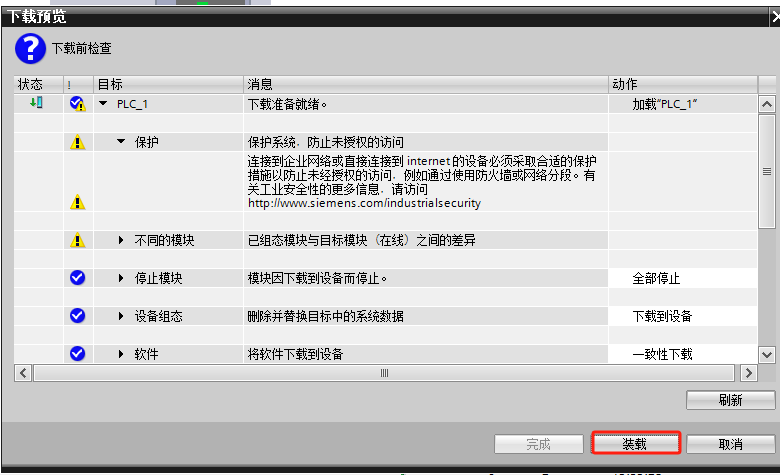Viewport: 780px width, 475px height.
Task: Open the 全部停止 action dropdown
Action: [x=682, y=278]
